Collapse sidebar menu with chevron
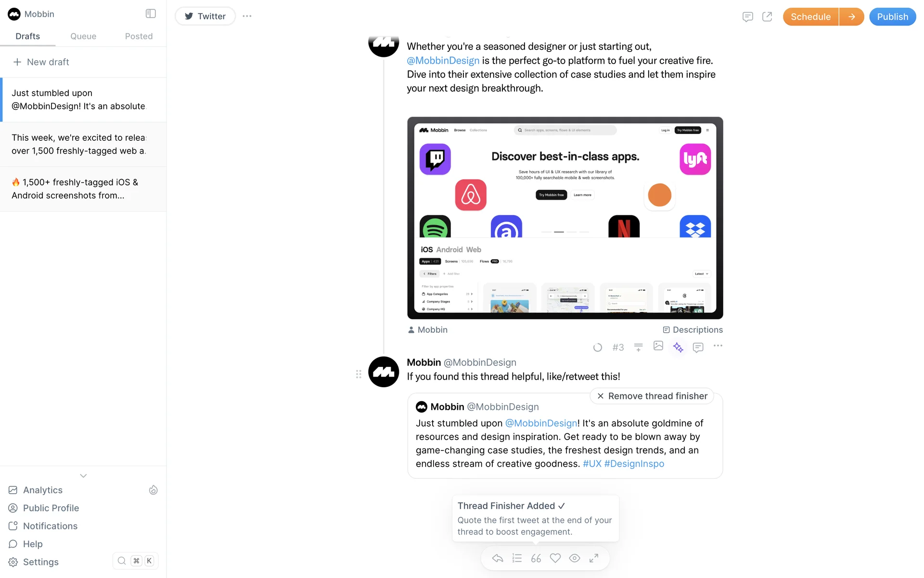Screen dimensions: 924x578 pos(83,476)
